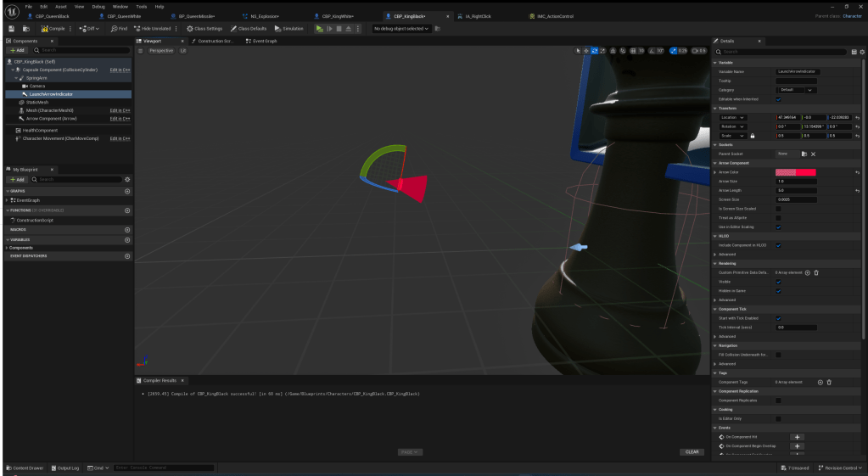The height and width of the screenshot is (476, 868).
Task: Toggle the Editable when Inherited checkbox
Action: coord(778,98)
